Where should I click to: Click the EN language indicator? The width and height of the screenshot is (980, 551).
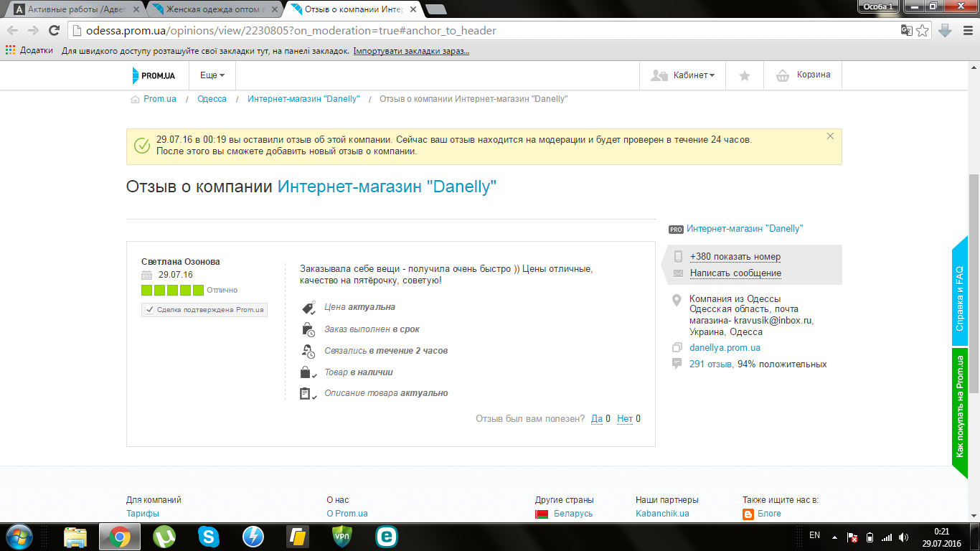tap(814, 535)
